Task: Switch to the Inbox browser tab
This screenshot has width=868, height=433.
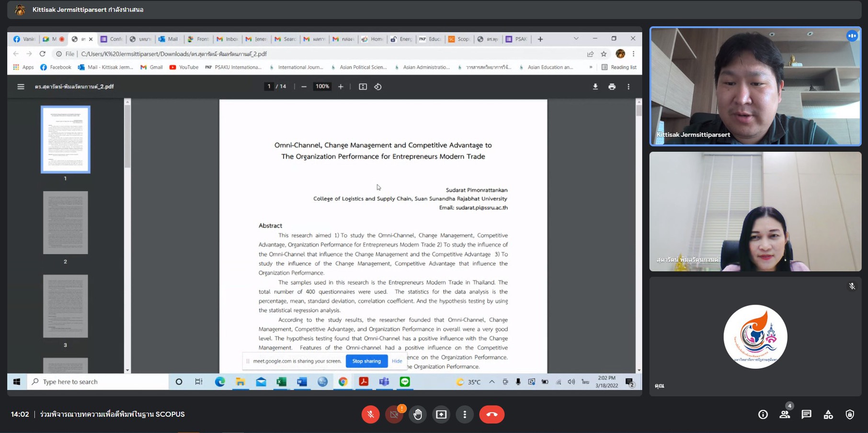Action: click(x=228, y=39)
